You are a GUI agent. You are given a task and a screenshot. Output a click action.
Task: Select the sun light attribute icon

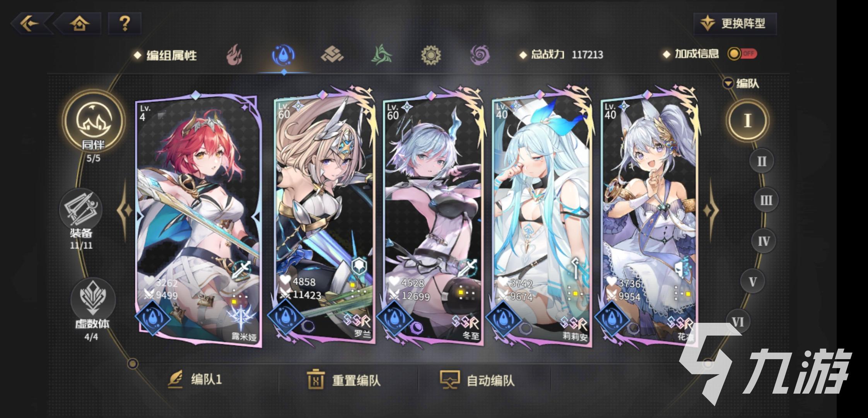(431, 55)
